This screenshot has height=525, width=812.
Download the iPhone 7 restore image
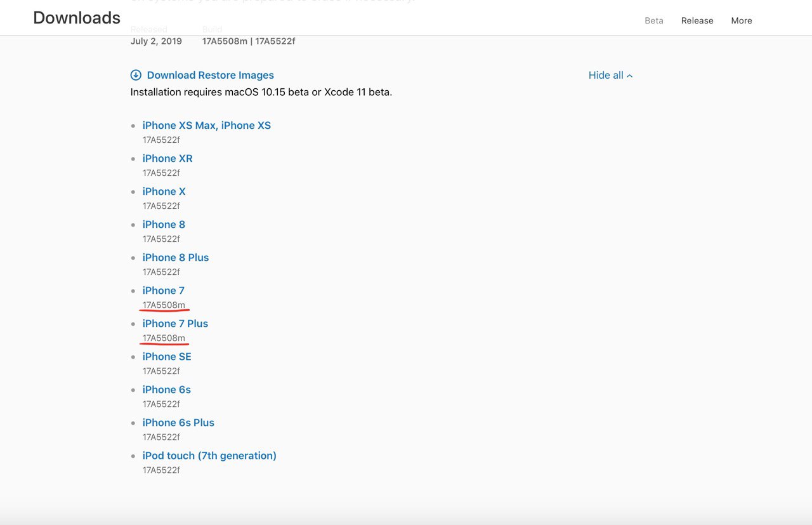[x=164, y=290]
